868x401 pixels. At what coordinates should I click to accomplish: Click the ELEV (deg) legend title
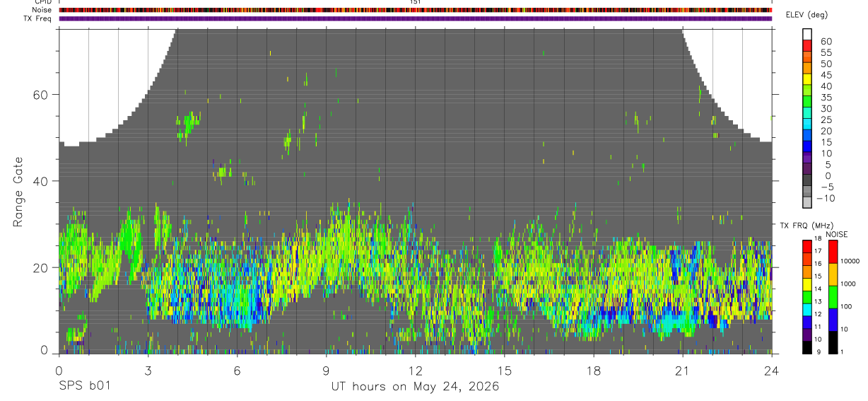(x=807, y=15)
